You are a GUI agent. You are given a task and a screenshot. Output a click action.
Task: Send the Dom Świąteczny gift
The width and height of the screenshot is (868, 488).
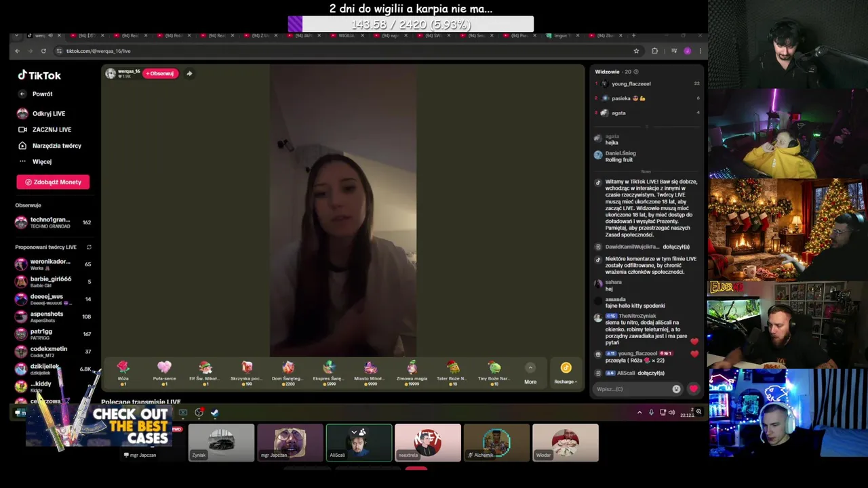[288, 373]
